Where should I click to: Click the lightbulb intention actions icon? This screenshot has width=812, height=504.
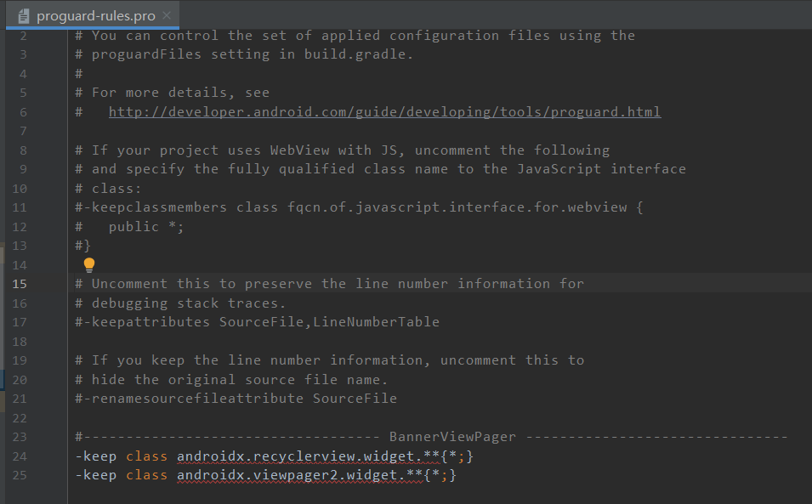89,265
